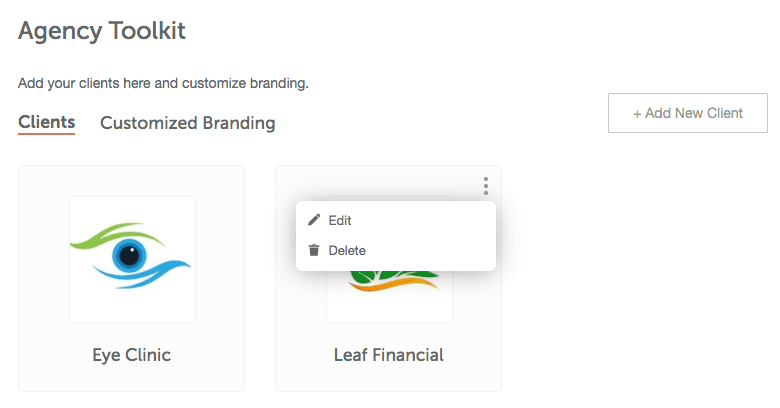Click the Eye Clinic logo thumbnail
Image resolution: width=780 pixels, height=408 pixels.
(x=132, y=259)
